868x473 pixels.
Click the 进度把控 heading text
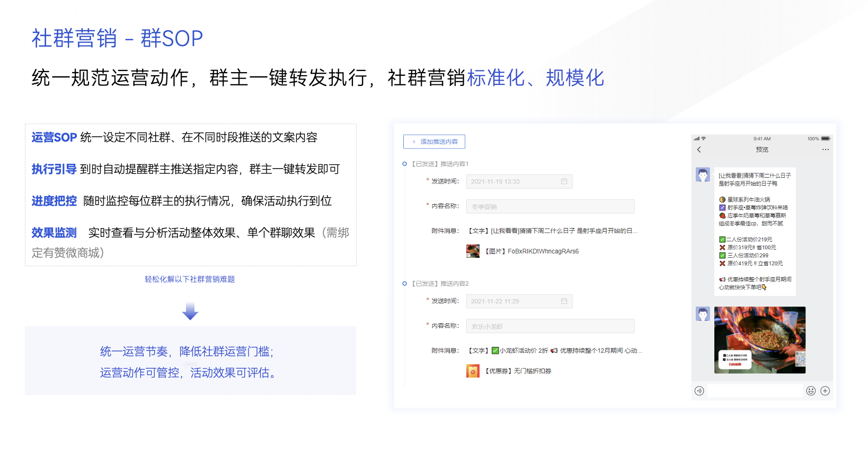(x=54, y=201)
